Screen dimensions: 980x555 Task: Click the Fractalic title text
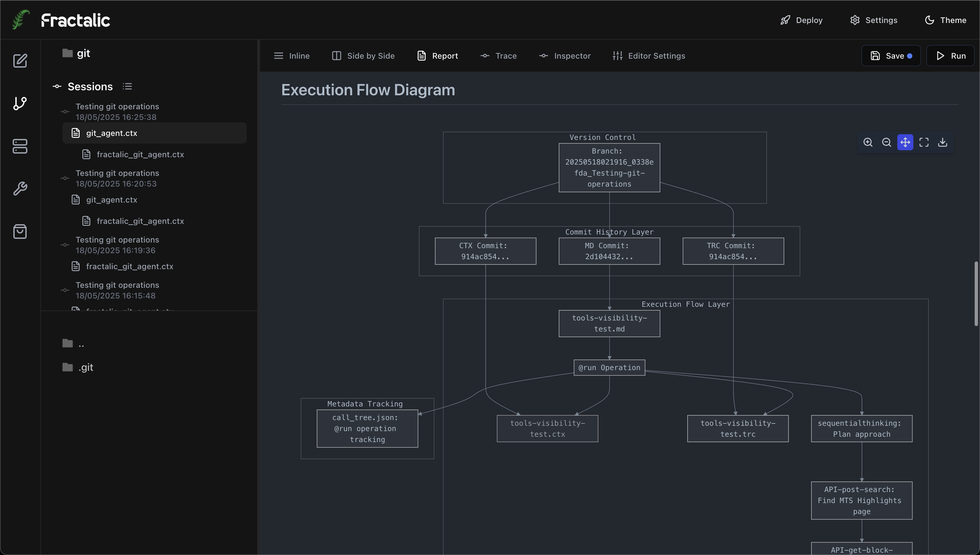pyautogui.click(x=76, y=20)
